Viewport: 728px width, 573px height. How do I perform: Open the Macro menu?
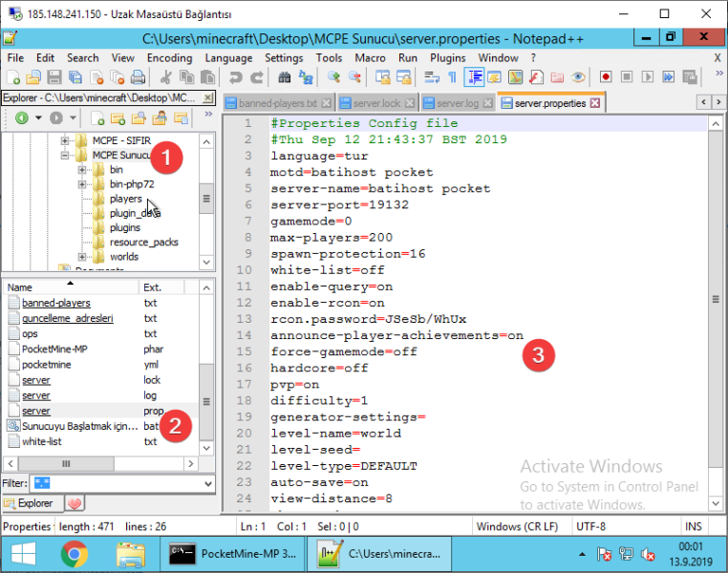tap(370, 58)
